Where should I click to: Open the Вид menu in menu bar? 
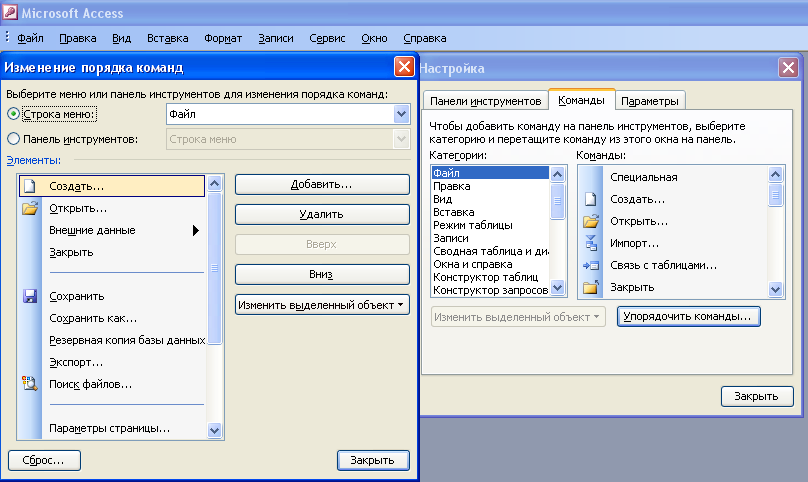coord(122,38)
